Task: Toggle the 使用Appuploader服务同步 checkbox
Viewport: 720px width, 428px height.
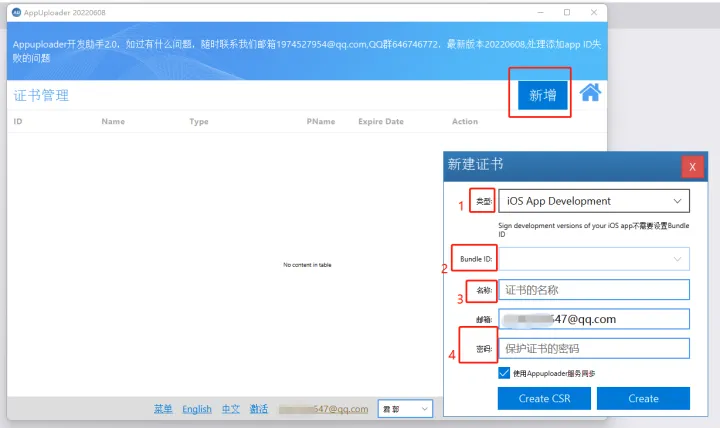Action: pos(504,373)
